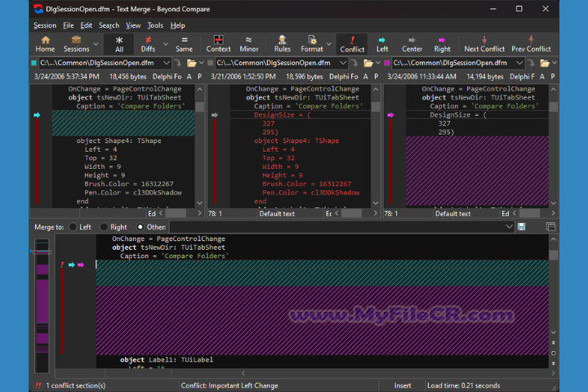Select the Other merge-to radio button
The width and height of the screenshot is (588, 392).
tap(140, 227)
